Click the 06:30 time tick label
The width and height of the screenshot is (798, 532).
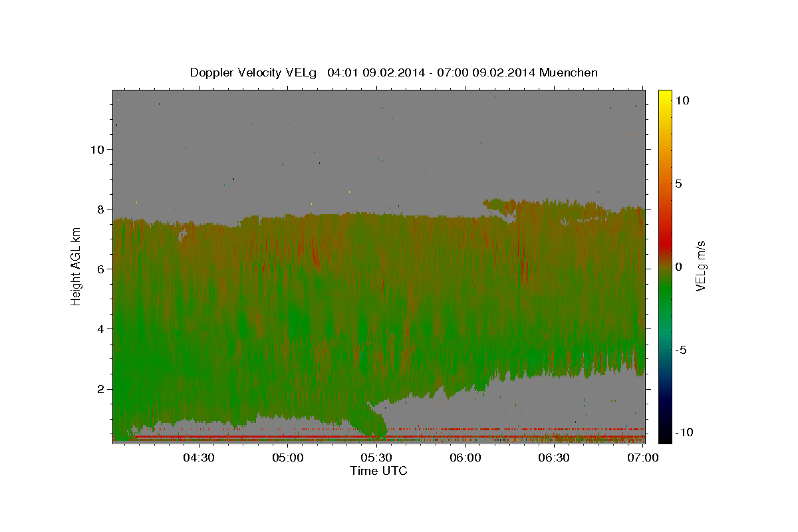[x=554, y=458]
